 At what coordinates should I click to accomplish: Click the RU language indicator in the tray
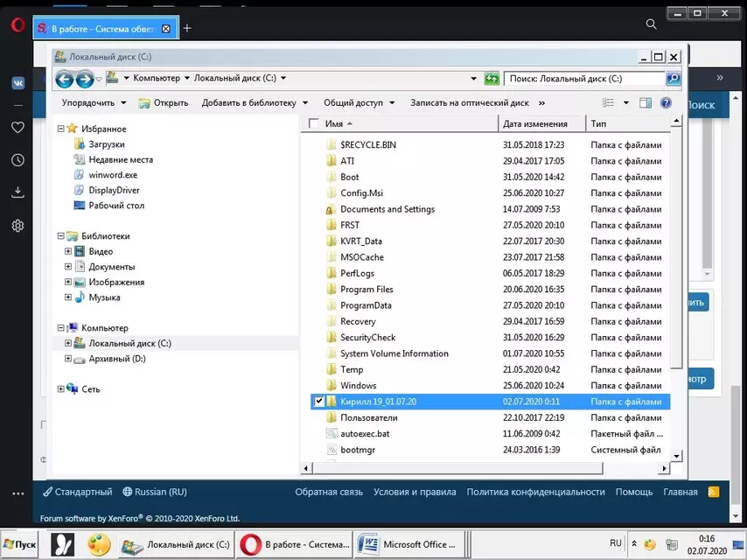click(616, 543)
